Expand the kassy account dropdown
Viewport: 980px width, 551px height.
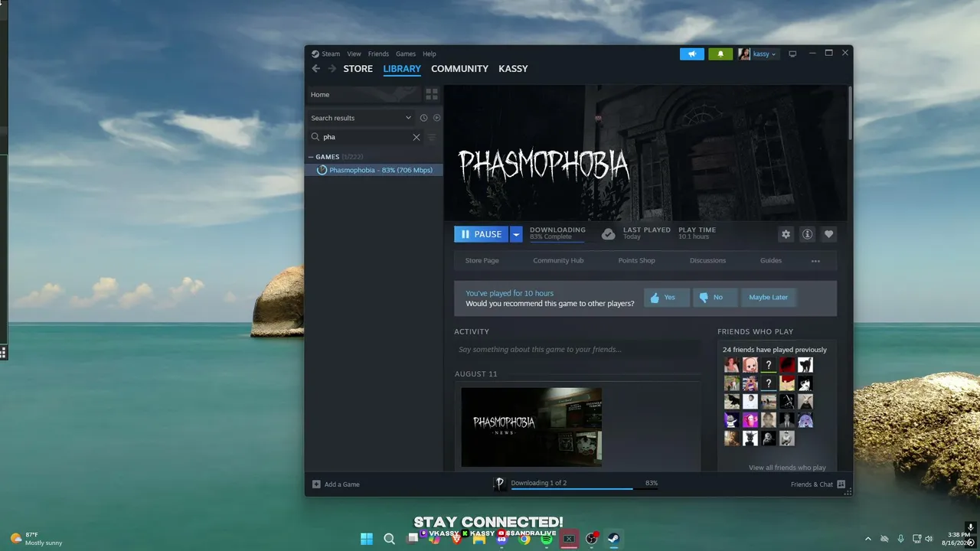point(758,54)
